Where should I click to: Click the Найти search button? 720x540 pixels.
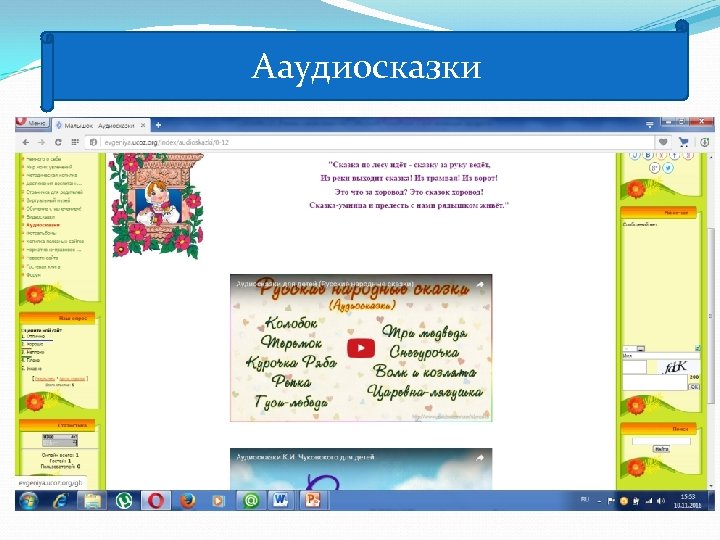[x=661, y=449]
